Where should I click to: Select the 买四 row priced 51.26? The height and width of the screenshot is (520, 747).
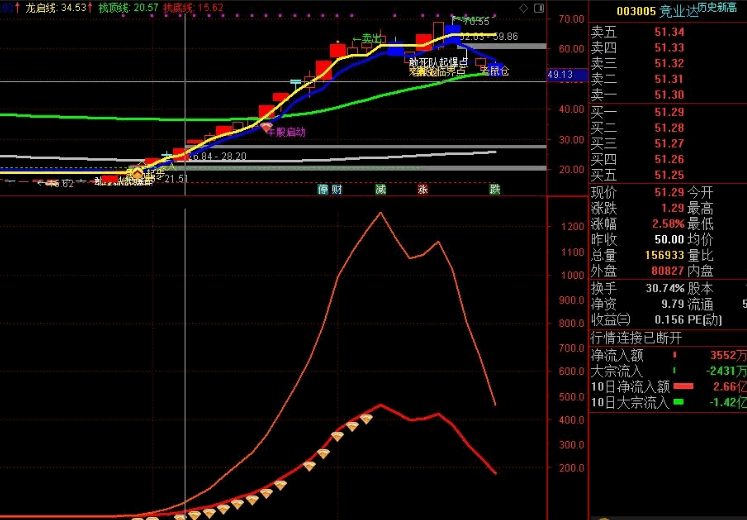(668, 159)
